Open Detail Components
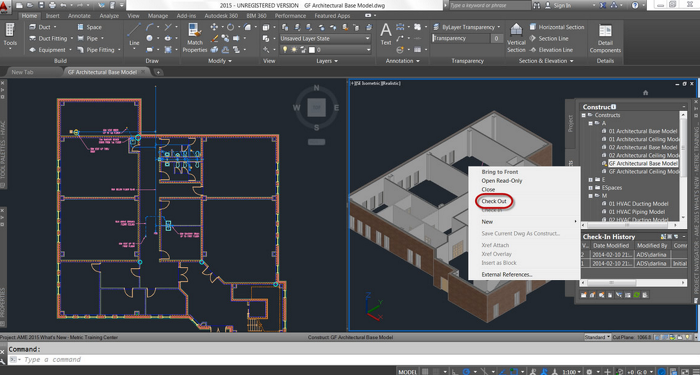700x375 pixels. click(x=605, y=38)
